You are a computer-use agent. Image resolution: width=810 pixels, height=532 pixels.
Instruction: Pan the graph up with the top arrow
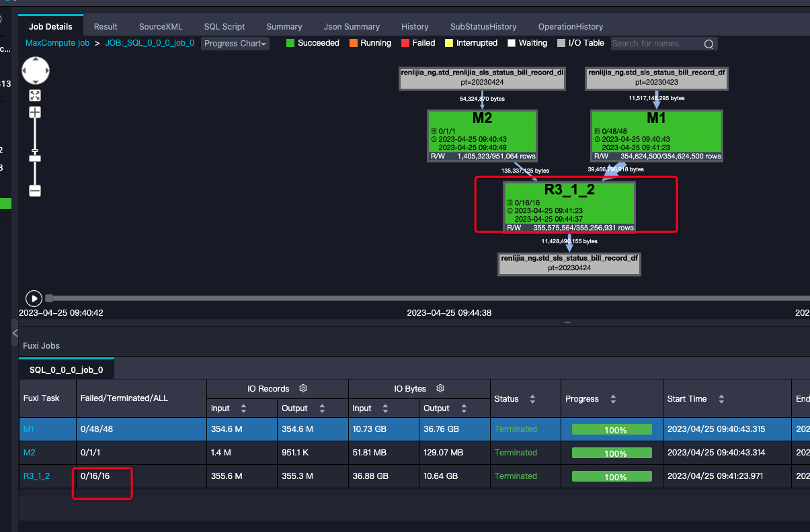coord(35,61)
